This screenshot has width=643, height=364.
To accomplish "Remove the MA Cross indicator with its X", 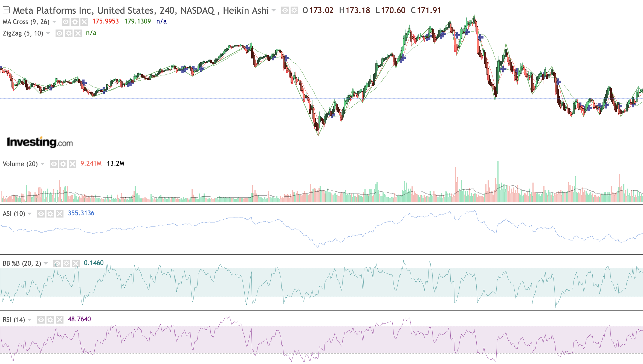I will pos(84,22).
